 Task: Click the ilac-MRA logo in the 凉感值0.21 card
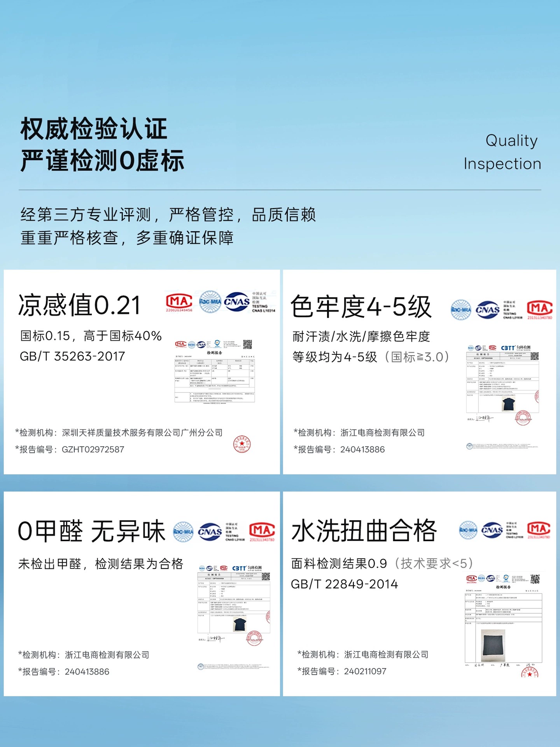[x=210, y=302]
